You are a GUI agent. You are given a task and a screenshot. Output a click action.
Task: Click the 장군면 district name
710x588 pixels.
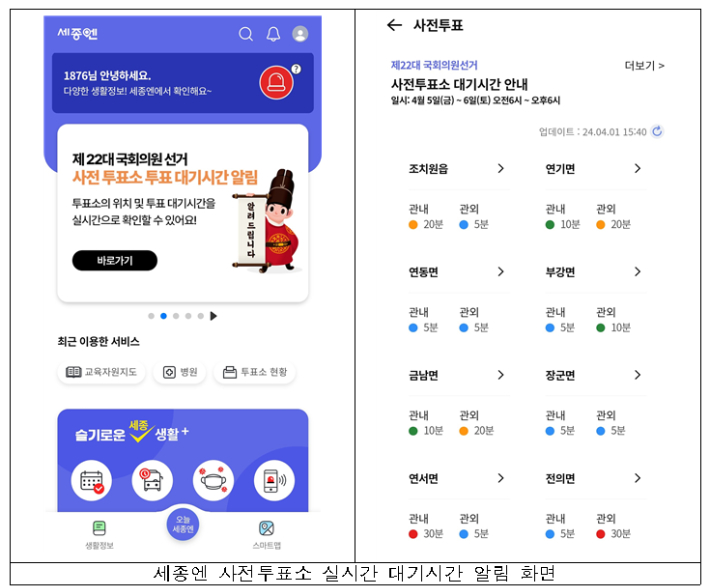coord(560,375)
